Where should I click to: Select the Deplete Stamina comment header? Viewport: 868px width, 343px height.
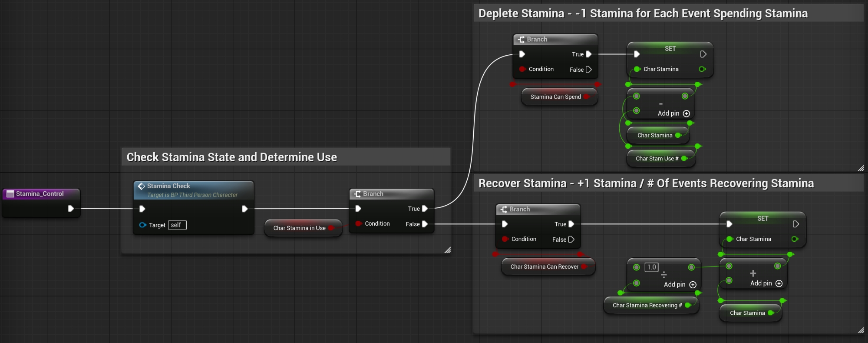[643, 13]
